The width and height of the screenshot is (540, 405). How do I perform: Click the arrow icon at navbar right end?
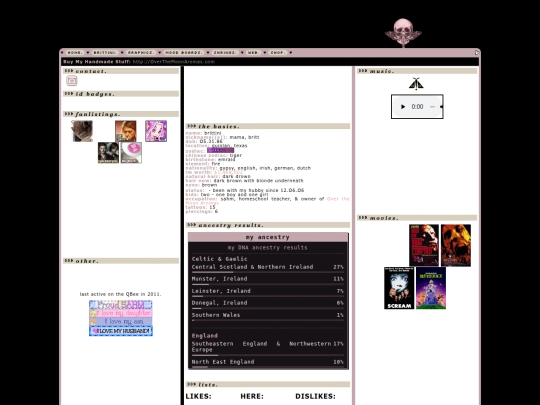pyautogui.click(x=477, y=53)
